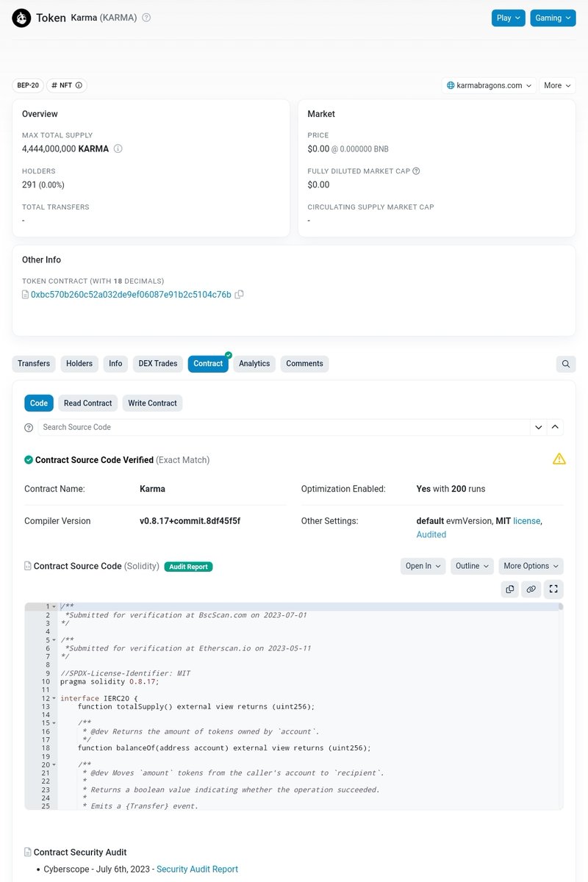The image size is (588, 882).
Task: Click the help icon left of Search Source Code
Action: [x=29, y=428]
